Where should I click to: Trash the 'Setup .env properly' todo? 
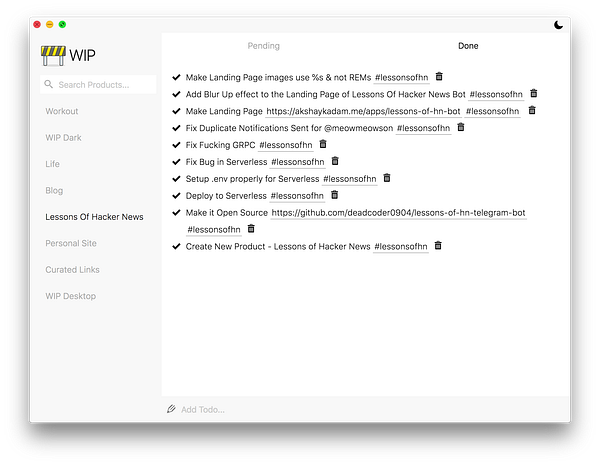click(387, 178)
